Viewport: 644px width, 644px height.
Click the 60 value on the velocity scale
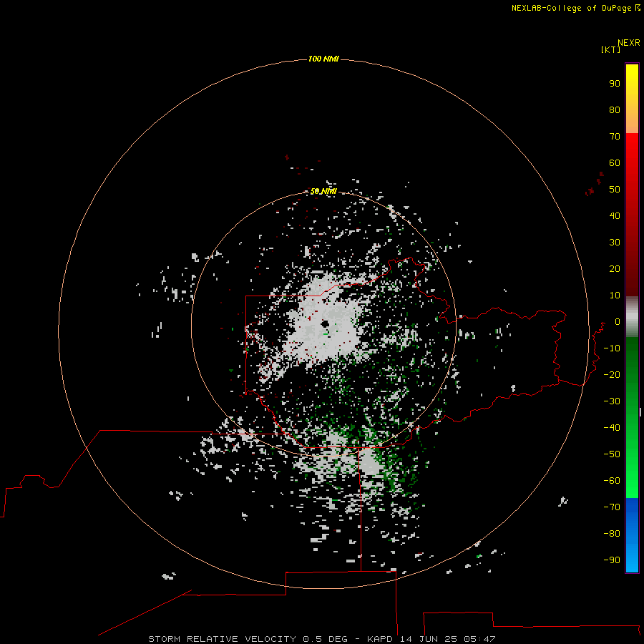(615, 163)
